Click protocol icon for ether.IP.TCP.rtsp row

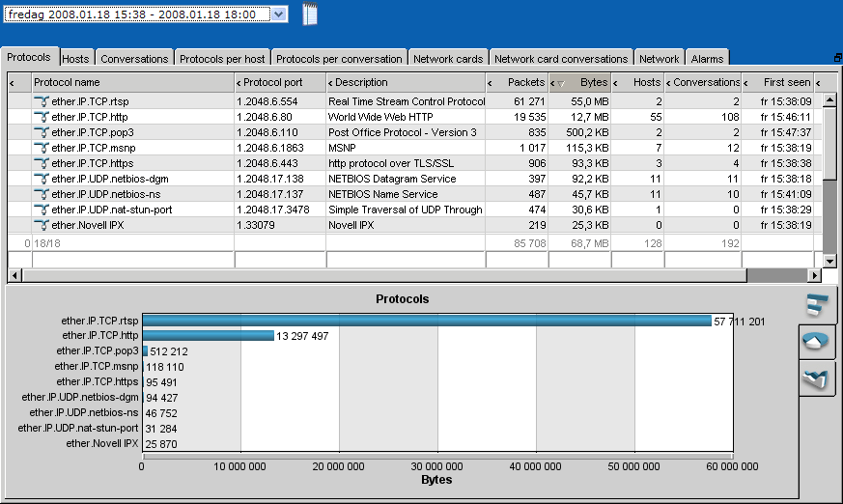point(42,101)
